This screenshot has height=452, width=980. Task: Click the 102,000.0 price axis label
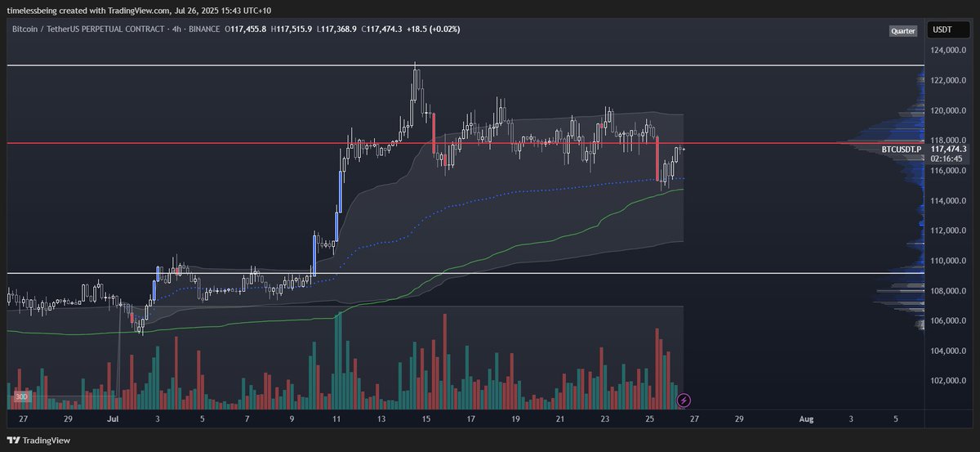(x=947, y=381)
